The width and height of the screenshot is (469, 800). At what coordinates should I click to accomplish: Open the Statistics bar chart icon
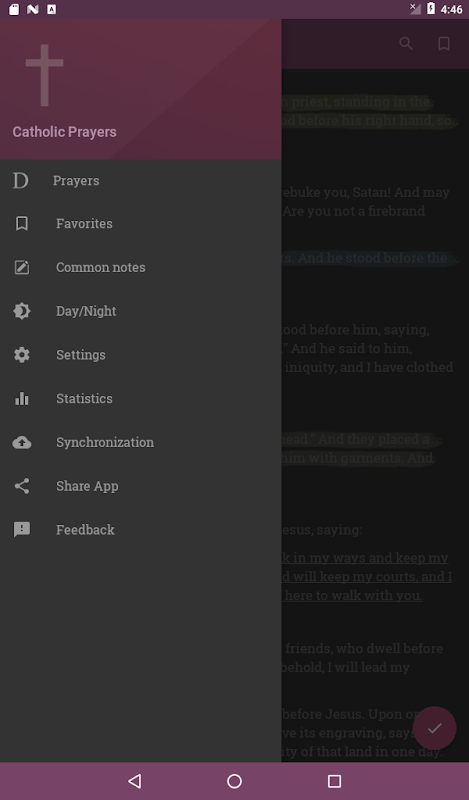point(21,398)
